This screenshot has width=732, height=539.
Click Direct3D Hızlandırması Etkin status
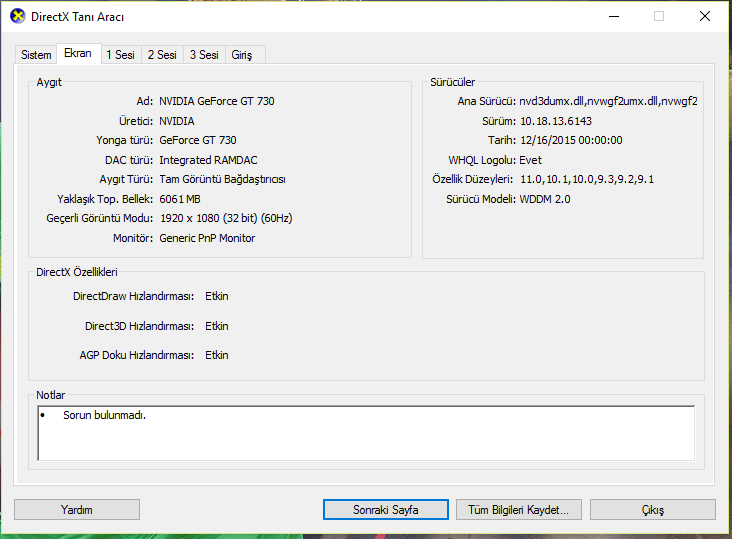click(217, 326)
